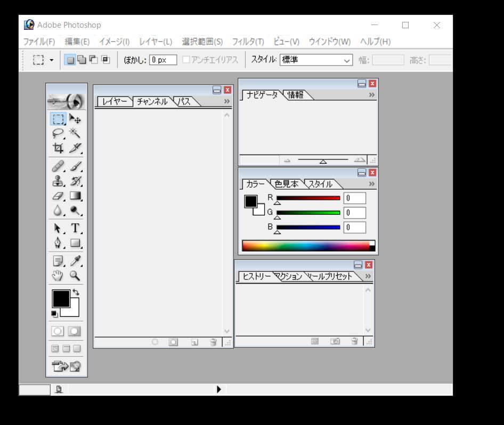
Task: Choose Intersect with Selection mode
Action: (x=105, y=60)
